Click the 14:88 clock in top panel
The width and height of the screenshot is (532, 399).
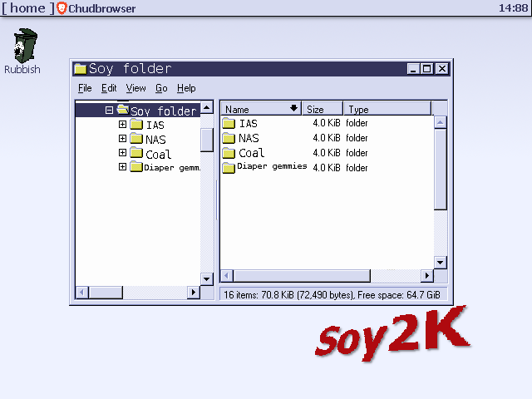click(x=514, y=7)
